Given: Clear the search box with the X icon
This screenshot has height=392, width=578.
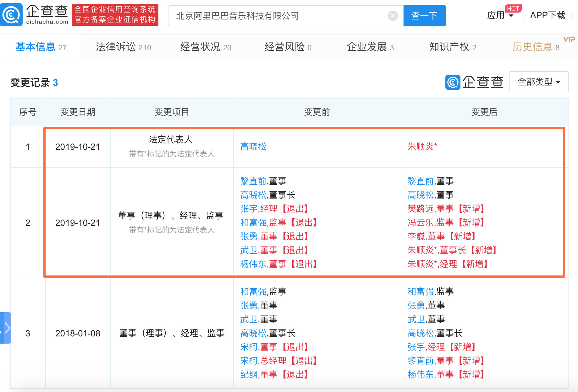Looking at the screenshot, I should [x=393, y=15].
